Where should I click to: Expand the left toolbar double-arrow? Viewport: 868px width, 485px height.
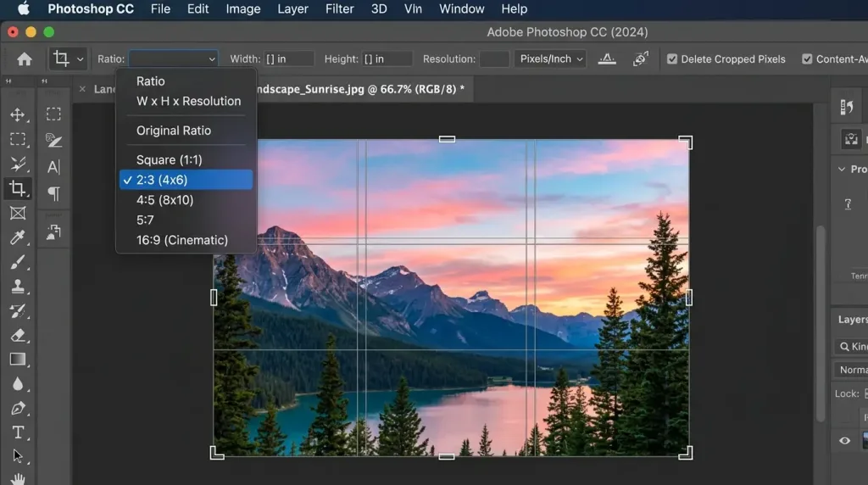click(8, 81)
